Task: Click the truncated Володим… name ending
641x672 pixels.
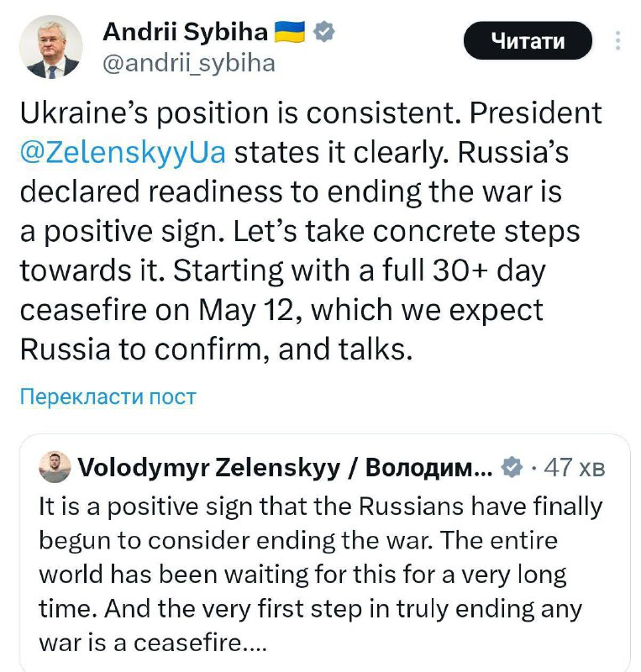Action: [x=428, y=467]
